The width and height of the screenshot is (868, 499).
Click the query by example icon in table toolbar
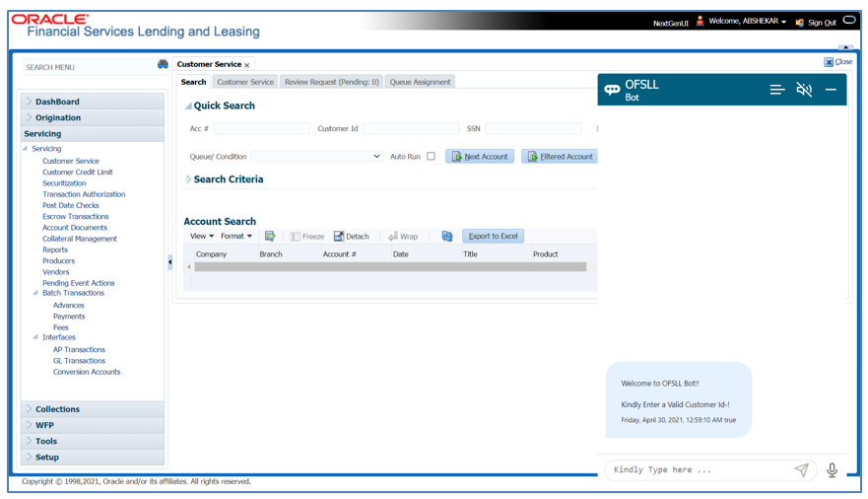click(270, 237)
